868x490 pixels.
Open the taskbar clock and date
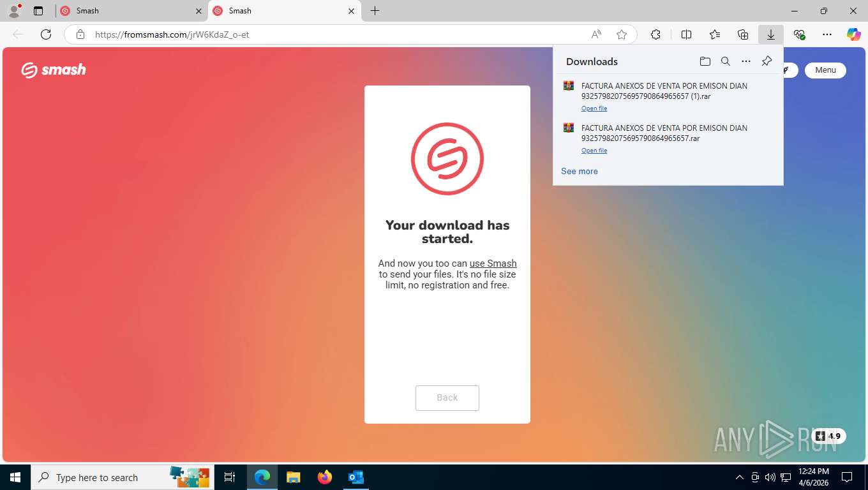coord(813,477)
